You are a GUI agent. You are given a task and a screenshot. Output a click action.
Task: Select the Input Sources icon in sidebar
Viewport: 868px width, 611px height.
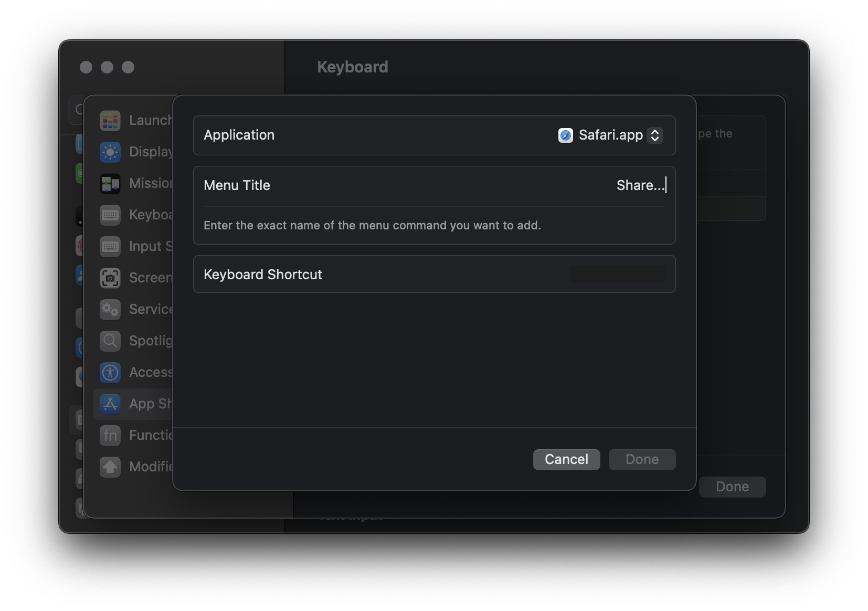[110, 247]
